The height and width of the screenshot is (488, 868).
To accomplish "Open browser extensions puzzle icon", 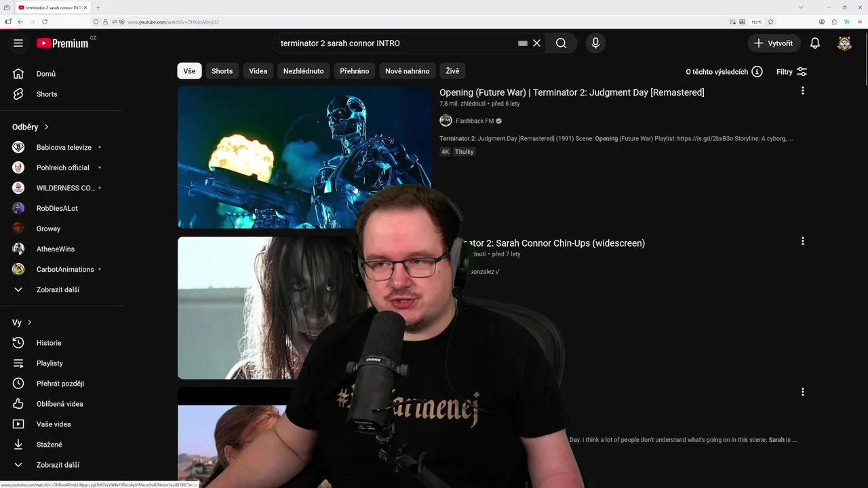I will coord(834,22).
